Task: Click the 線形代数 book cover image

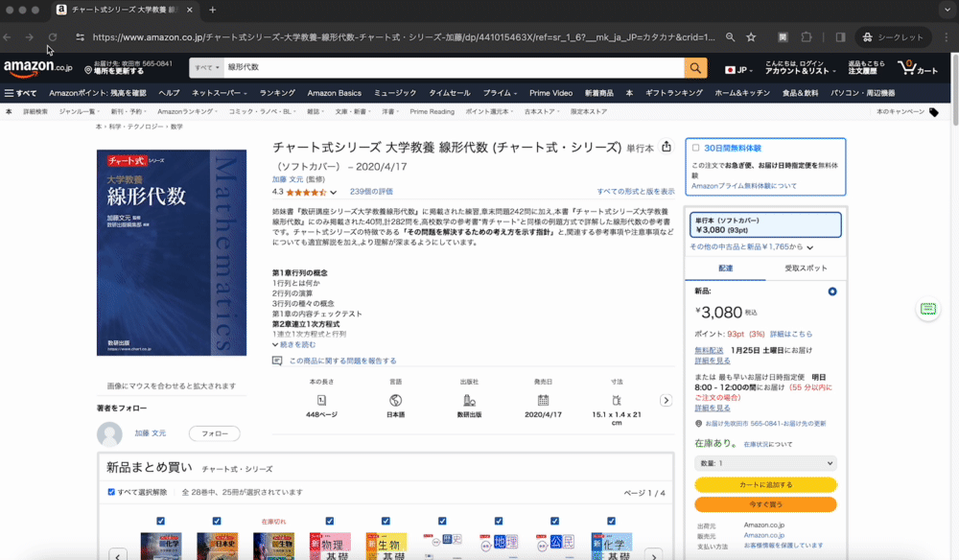Action: 172,252
